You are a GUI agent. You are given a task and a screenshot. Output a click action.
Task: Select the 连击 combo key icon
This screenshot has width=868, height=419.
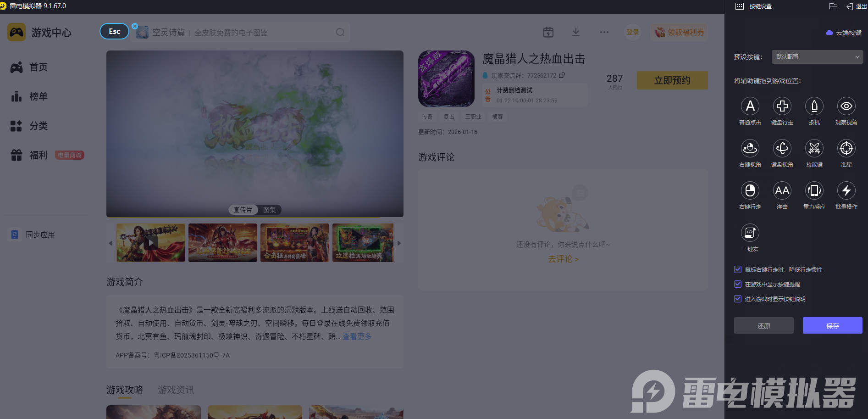(782, 191)
